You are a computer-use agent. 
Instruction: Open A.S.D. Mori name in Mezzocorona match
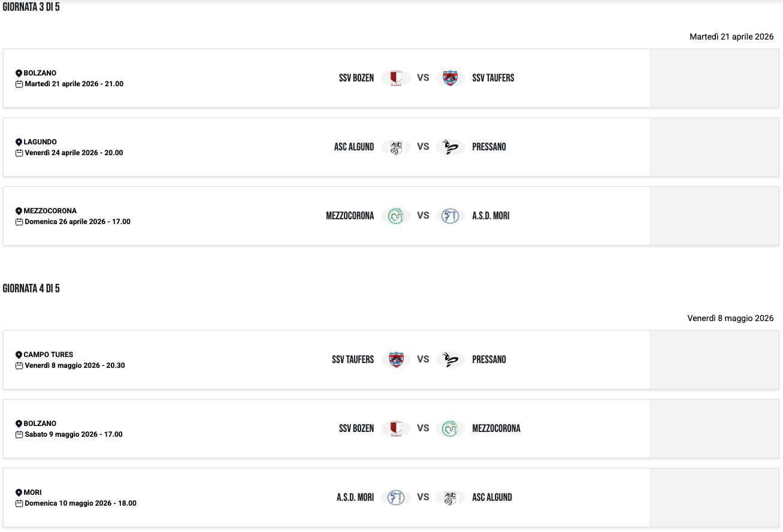(x=491, y=216)
